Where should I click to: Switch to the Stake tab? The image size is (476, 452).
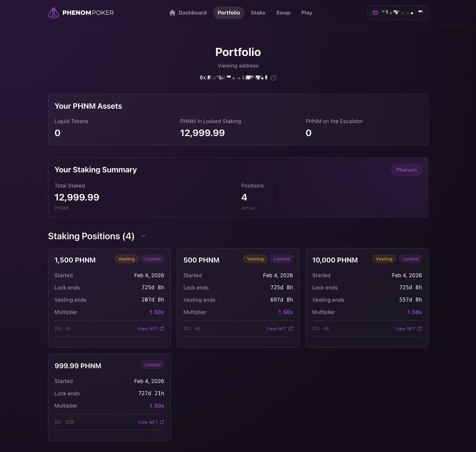(x=258, y=13)
